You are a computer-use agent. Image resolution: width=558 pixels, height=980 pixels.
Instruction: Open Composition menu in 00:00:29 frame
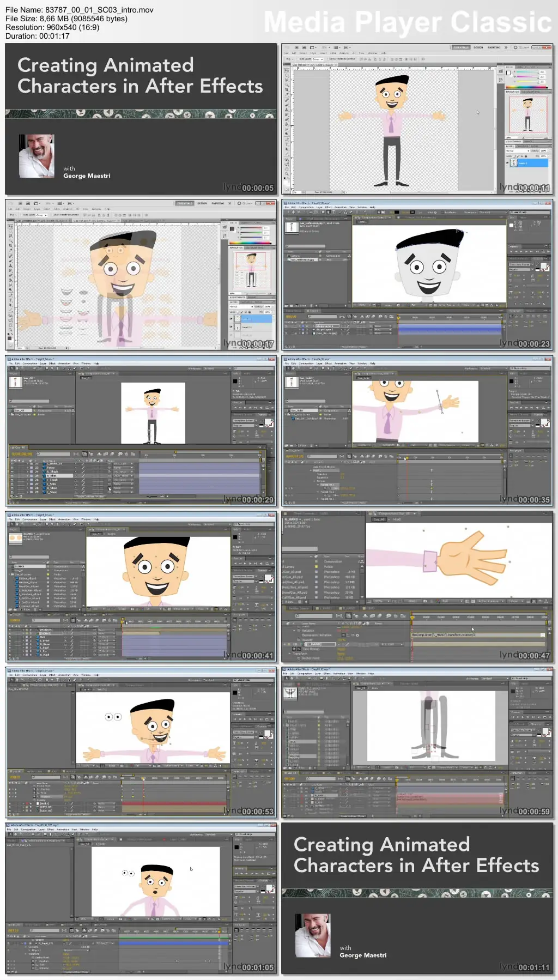pyautogui.click(x=29, y=364)
